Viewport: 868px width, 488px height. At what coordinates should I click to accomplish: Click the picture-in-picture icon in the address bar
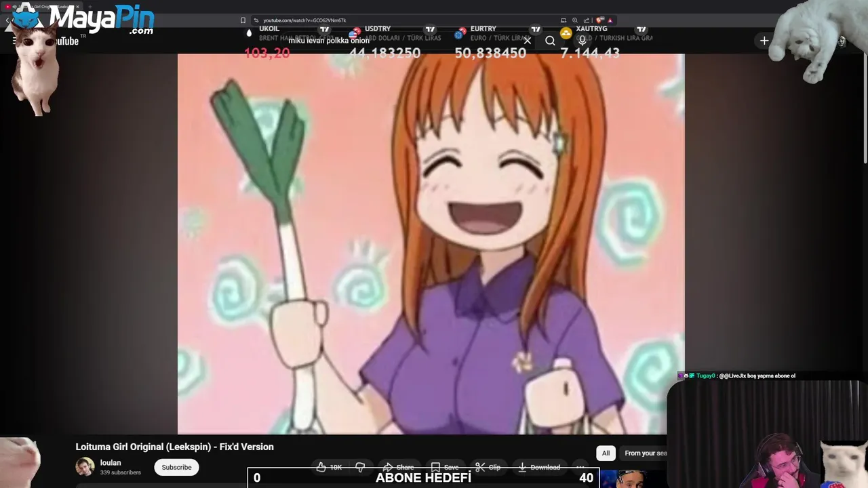(x=564, y=20)
